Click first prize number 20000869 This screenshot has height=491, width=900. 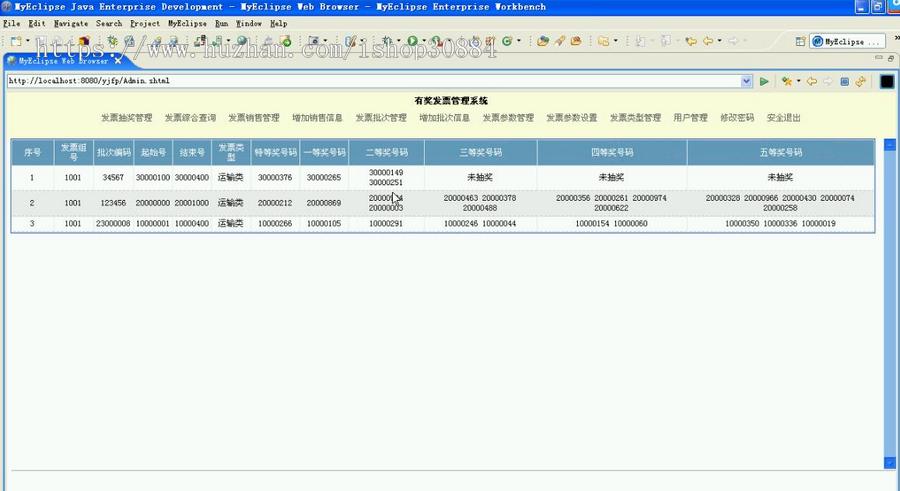(x=324, y=203)
